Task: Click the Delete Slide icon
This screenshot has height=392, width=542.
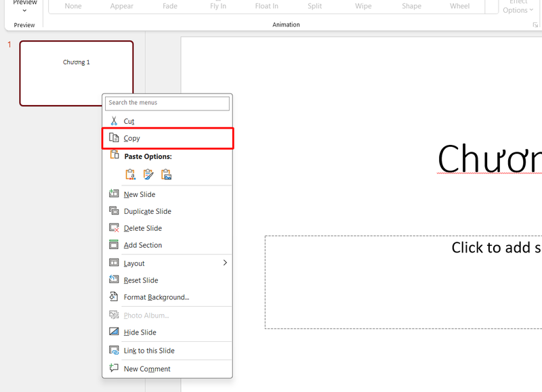Action: [x=114, y=227]
